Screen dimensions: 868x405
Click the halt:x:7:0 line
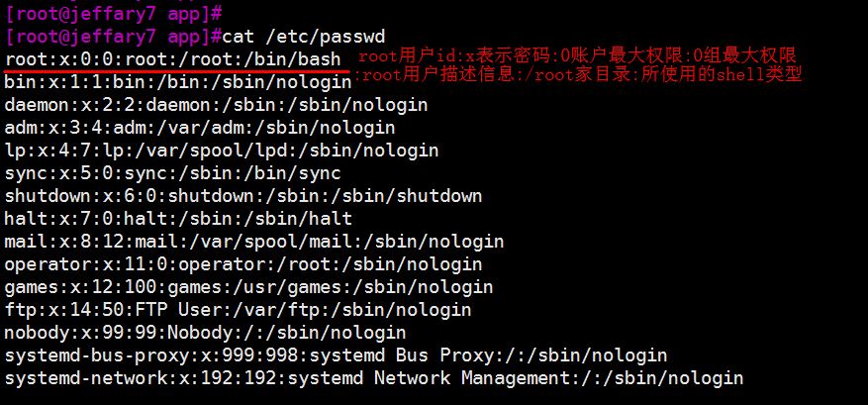coord(178,218)
